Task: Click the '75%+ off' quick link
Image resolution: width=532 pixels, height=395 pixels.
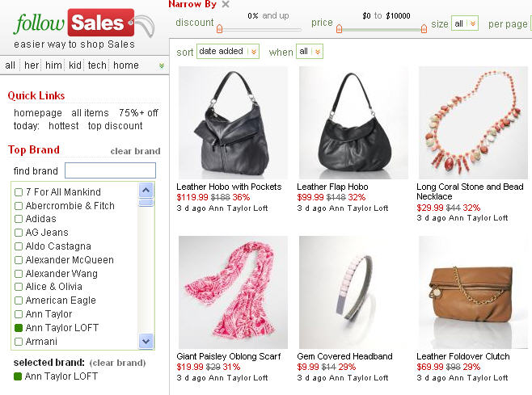Action: [x=138, y=113]
